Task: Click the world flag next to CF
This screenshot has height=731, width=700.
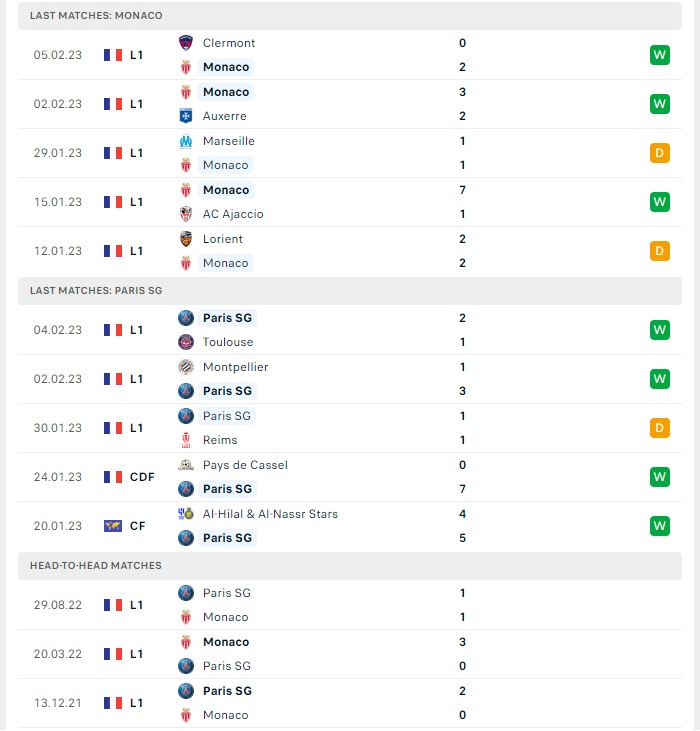Action: (x=113, y=526)
